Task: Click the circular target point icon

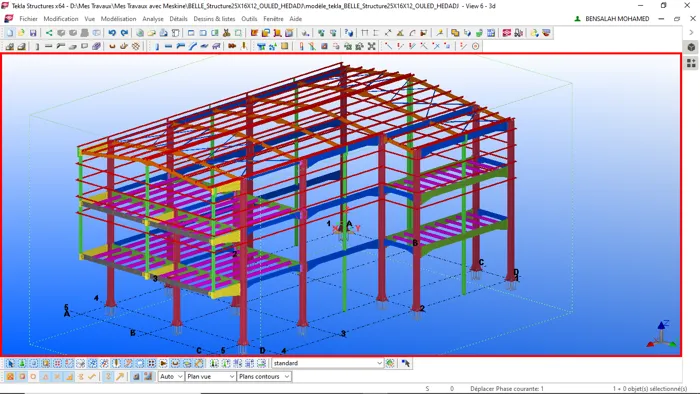Action: point(475,46)
